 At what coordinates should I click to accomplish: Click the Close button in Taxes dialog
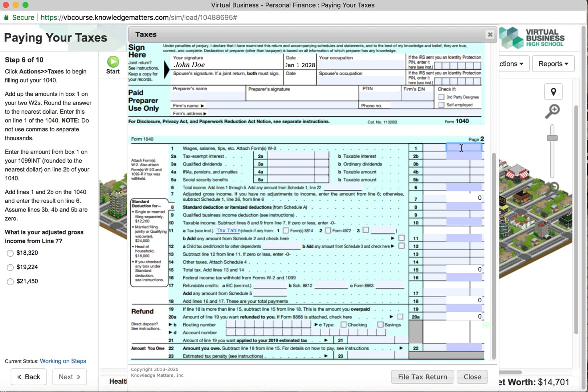472,377
